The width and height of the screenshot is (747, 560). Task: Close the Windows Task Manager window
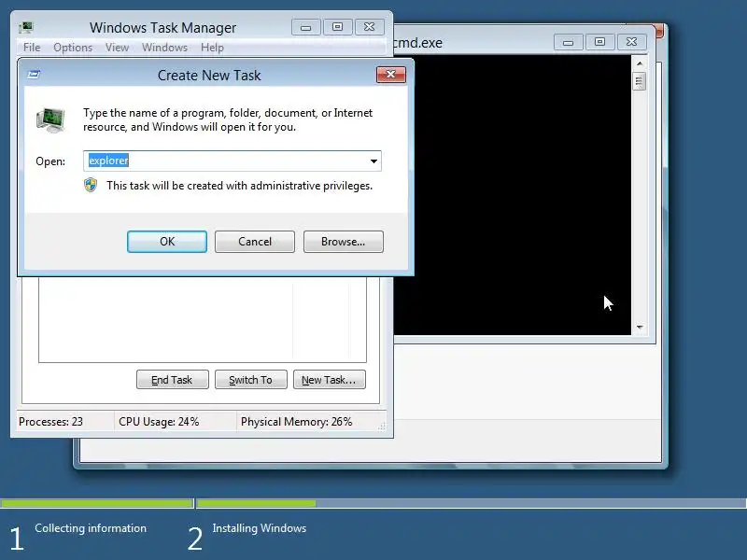pyautogui.click(x=369, y=27)
